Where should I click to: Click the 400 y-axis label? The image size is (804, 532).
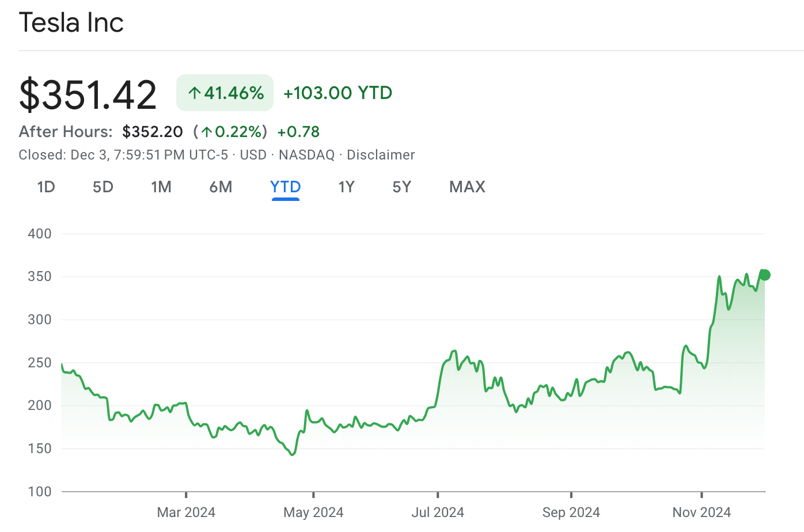click(x=40, y=234)
